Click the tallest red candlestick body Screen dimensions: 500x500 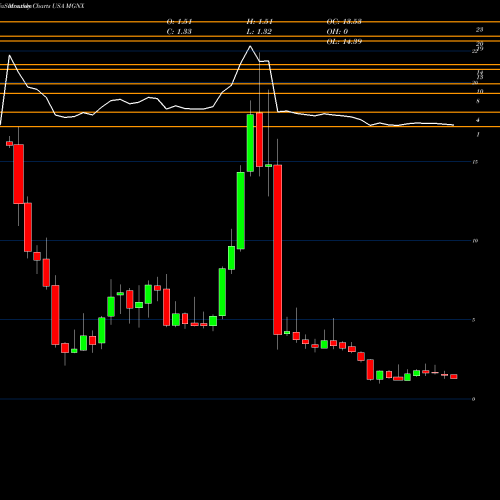[x=278, y=250]
